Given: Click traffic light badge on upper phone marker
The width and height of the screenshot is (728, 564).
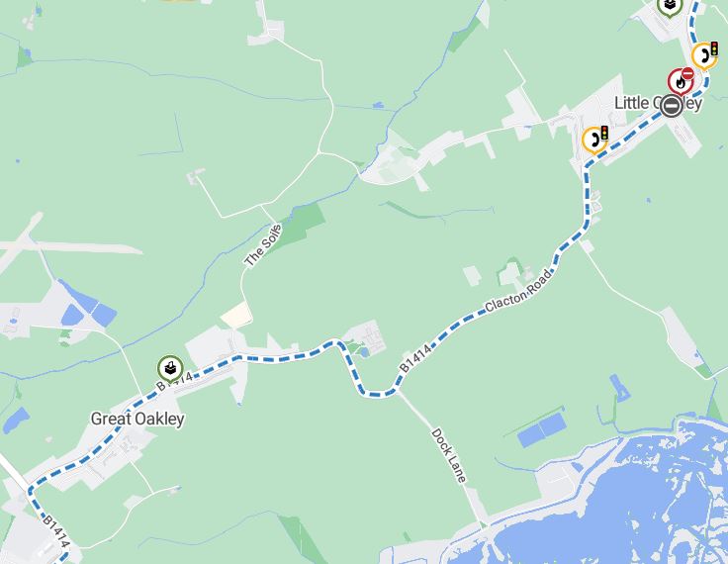Looking at the screenshot, I should pos(714,48).
